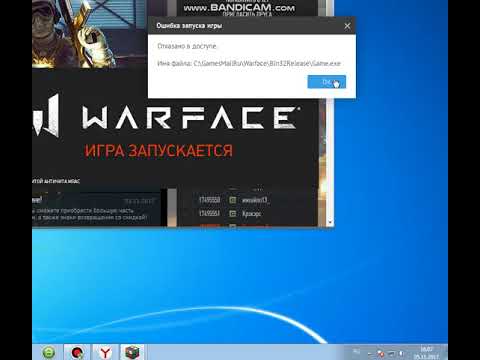Select the "Отказано в доступе" error message

point(187,46)
